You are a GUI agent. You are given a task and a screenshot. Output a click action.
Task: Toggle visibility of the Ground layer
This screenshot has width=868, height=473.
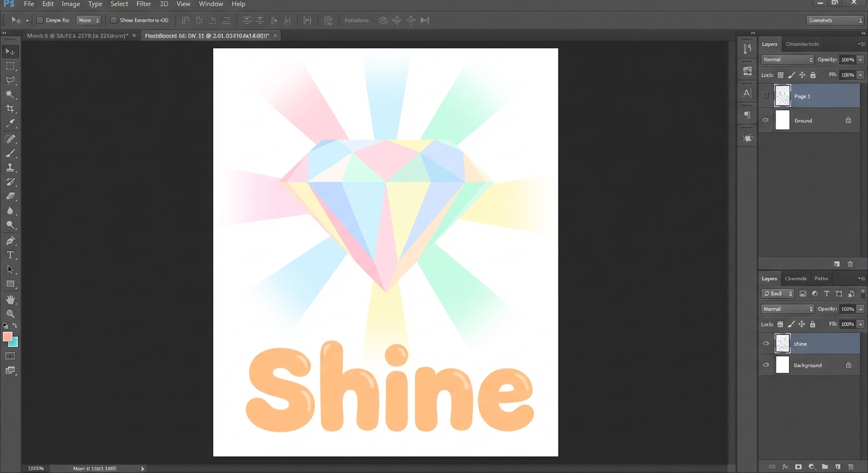tap(766, 121)
